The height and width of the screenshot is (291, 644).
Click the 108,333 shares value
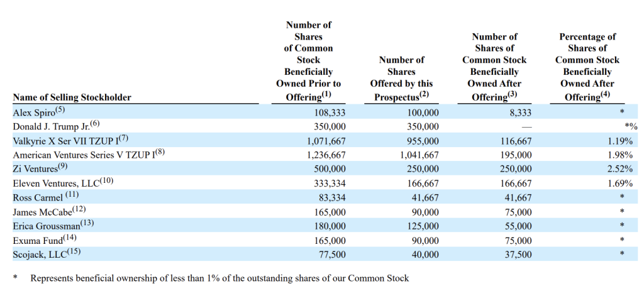tap(330, 113)
